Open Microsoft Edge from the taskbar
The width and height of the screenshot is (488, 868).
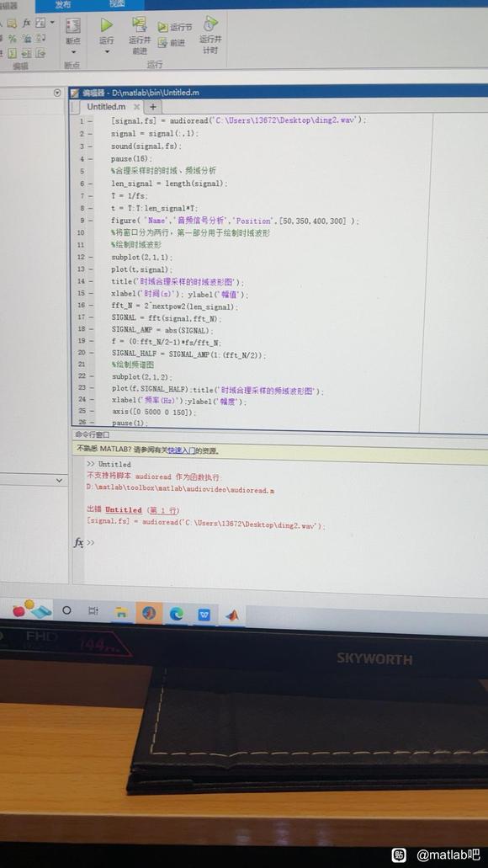pos(177,614)
